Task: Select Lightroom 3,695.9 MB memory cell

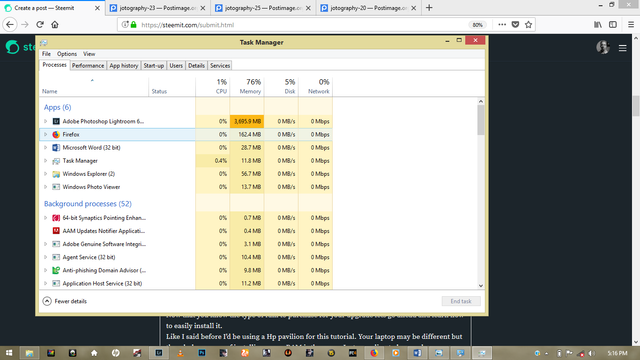Action: (247, 121)
